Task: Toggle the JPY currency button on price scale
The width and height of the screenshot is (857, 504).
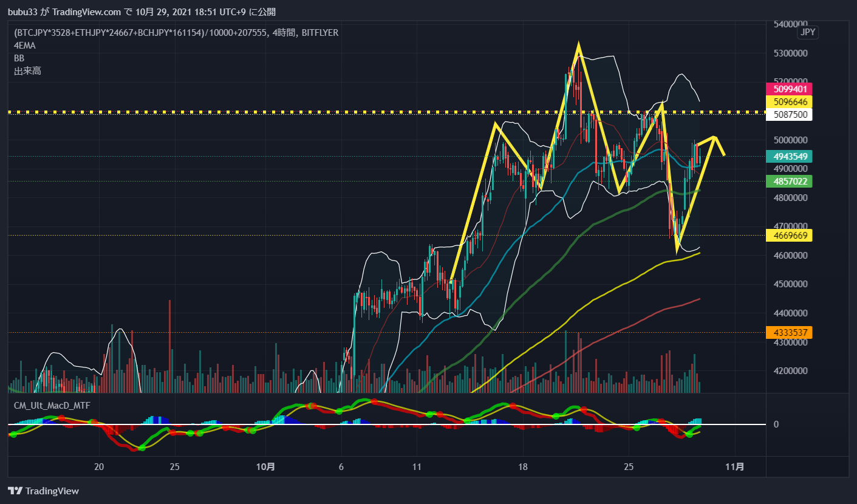Action: (808, 32)
